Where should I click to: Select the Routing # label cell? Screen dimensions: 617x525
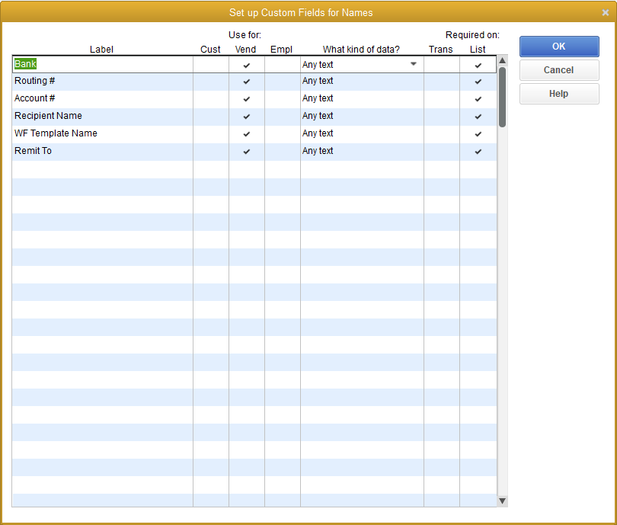[102, 81]
